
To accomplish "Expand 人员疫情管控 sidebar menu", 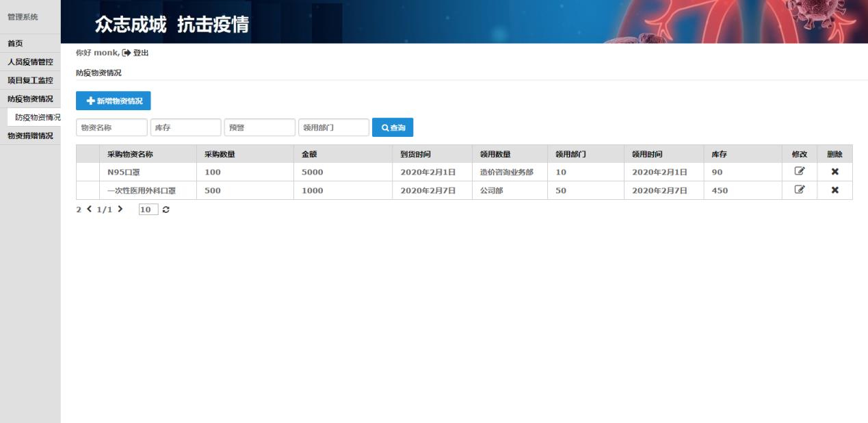I will tap(30, 62).
